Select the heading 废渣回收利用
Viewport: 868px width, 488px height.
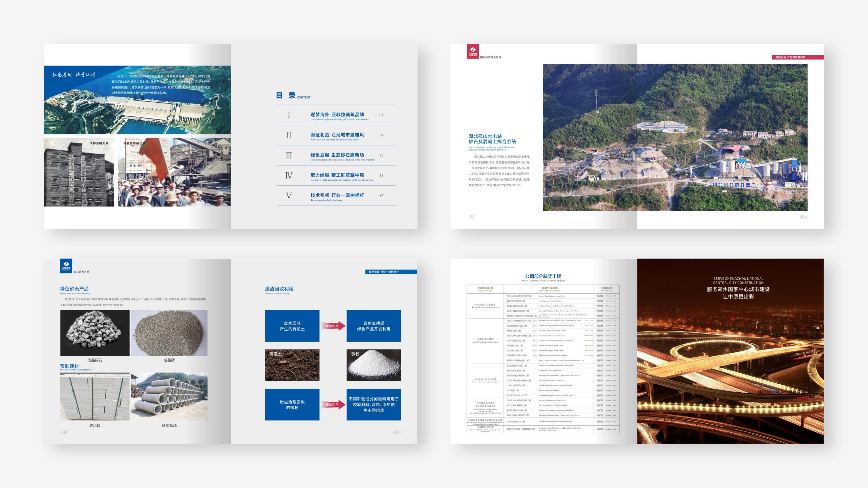[x=279, y=289]
